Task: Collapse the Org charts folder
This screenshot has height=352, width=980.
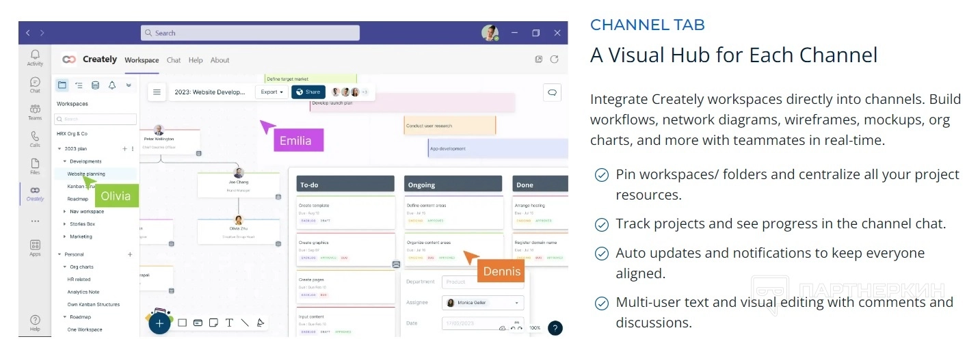Action: click(65, 267)
